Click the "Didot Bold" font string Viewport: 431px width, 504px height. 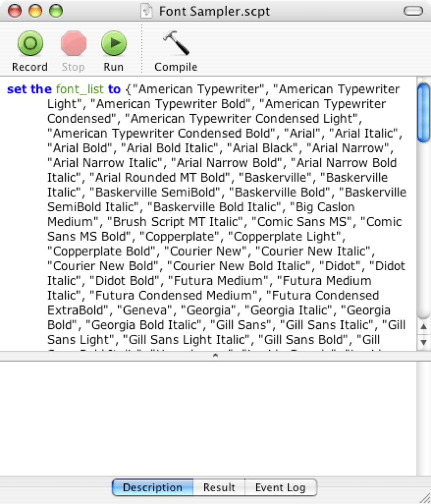point(125,281)
